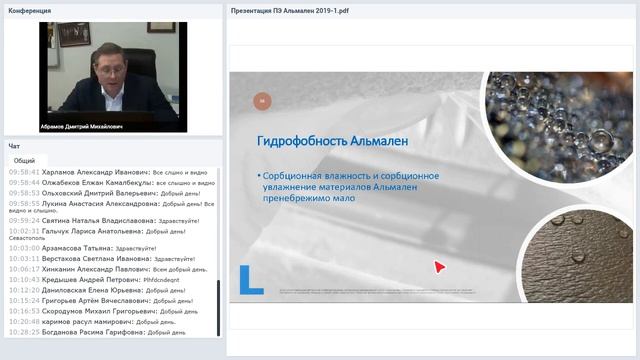Click the timestamp 10:28:25 in chat
Screen dimensions: 640x360
(24, 332)
